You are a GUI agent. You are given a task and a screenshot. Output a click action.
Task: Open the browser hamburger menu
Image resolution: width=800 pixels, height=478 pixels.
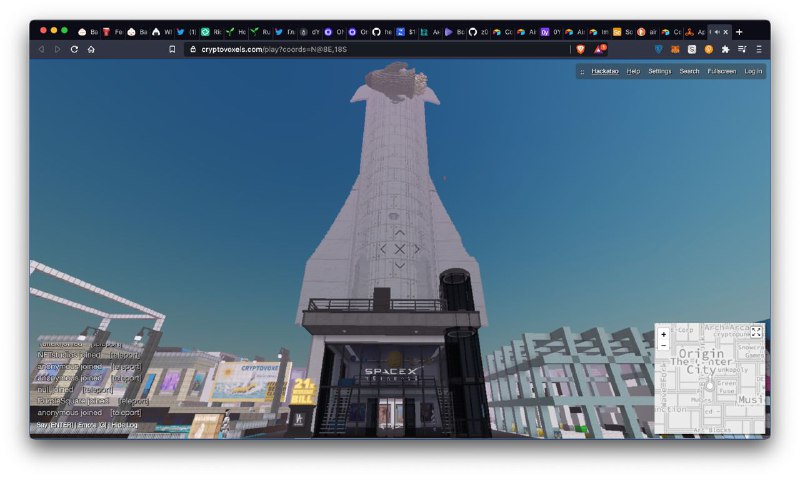(759, 49)
